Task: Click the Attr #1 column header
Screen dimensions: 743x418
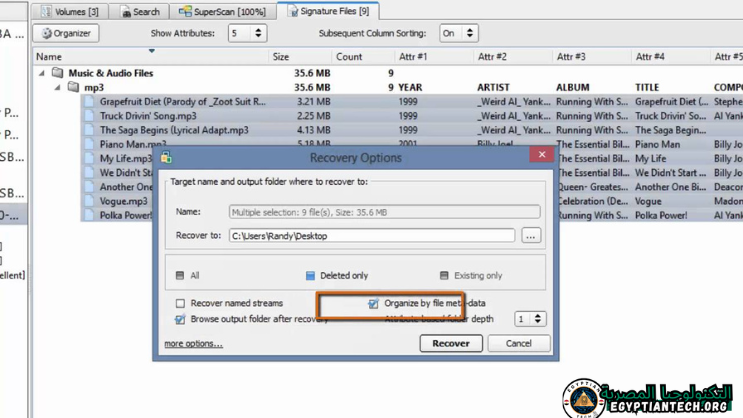Action: click(413, 57)
